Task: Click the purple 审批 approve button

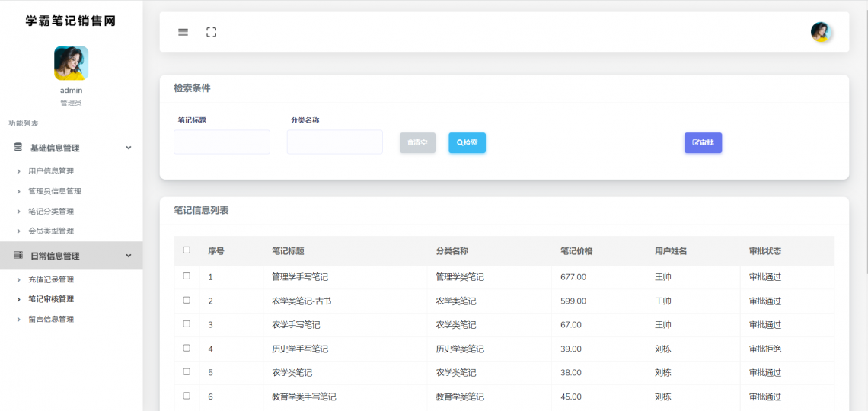Action: [703, 143]
